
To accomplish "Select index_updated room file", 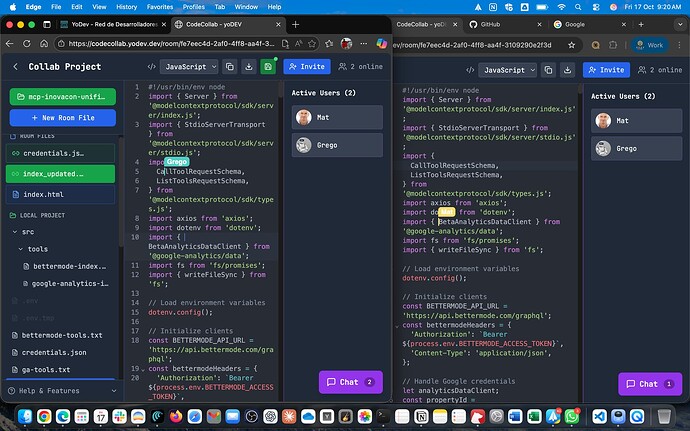I will pos(60,173).
